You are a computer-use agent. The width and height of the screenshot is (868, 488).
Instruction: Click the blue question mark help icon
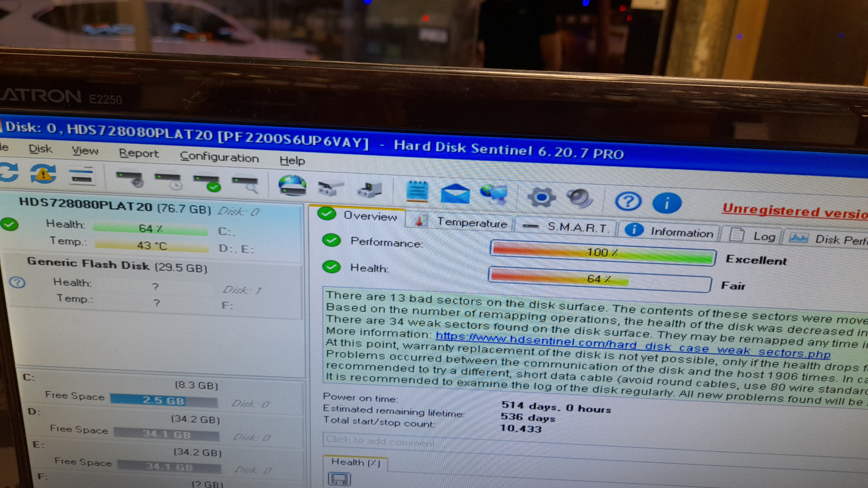point(628,201)
